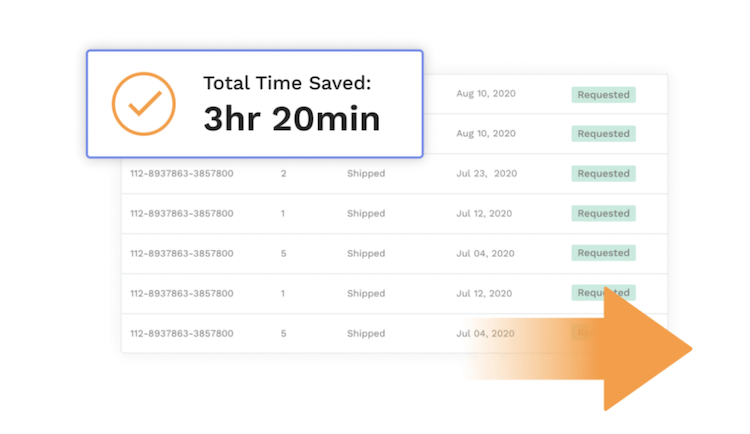Click Requested badge in first Jul 04 row
750x434 pixels.
point(603,253)
